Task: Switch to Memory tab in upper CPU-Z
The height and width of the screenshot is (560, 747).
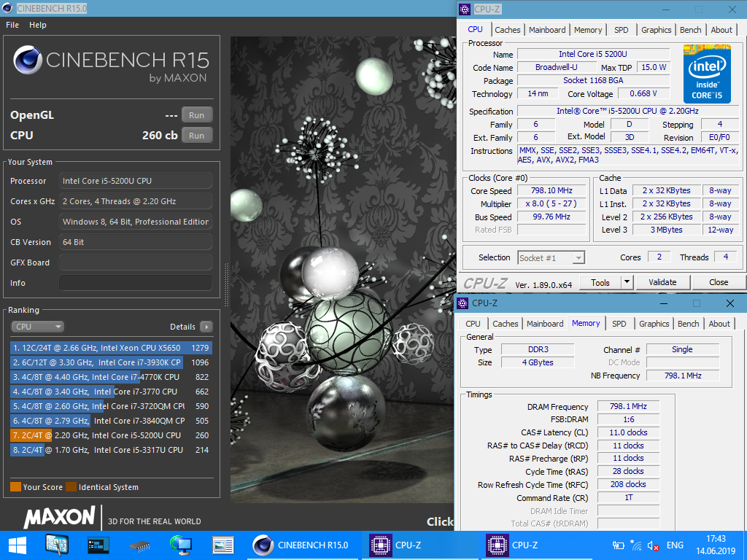Action: [588, 29]
